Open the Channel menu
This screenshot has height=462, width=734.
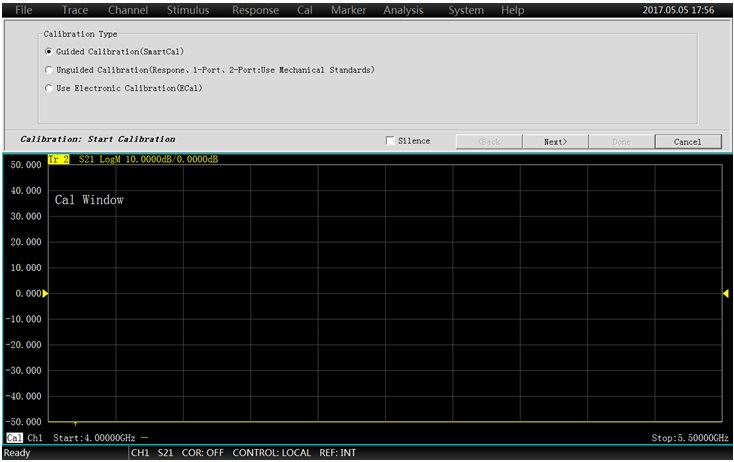click(127, 10)
